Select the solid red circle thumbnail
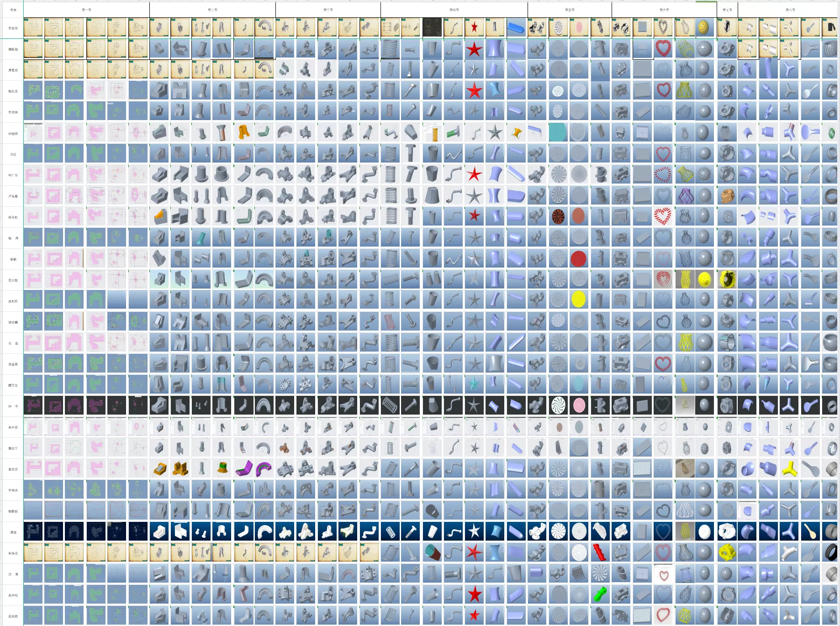 point(578,259)
